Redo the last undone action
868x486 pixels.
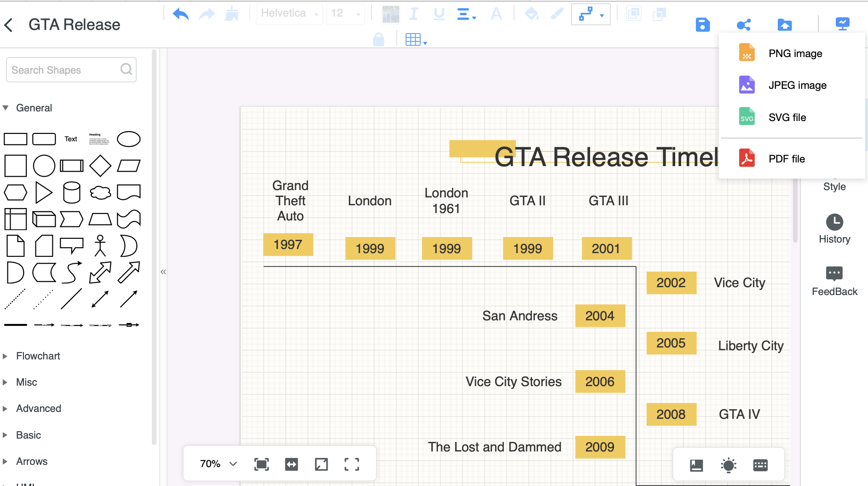pos(207,14)
